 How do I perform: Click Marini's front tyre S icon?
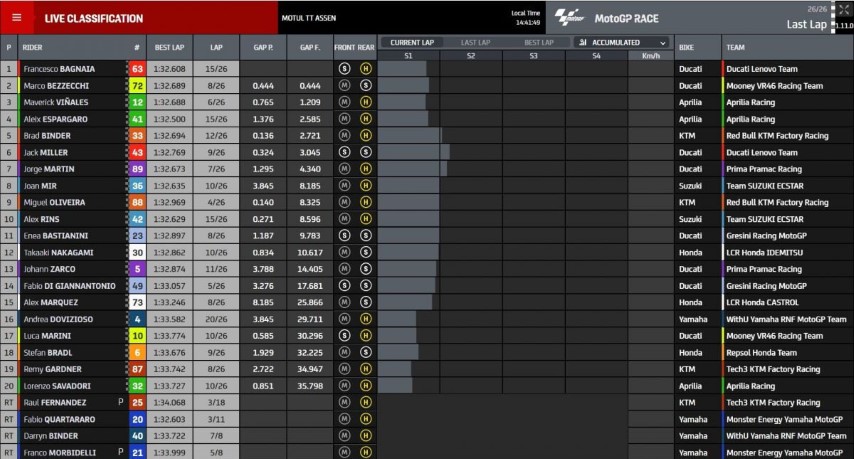click(x=344, y=335)
